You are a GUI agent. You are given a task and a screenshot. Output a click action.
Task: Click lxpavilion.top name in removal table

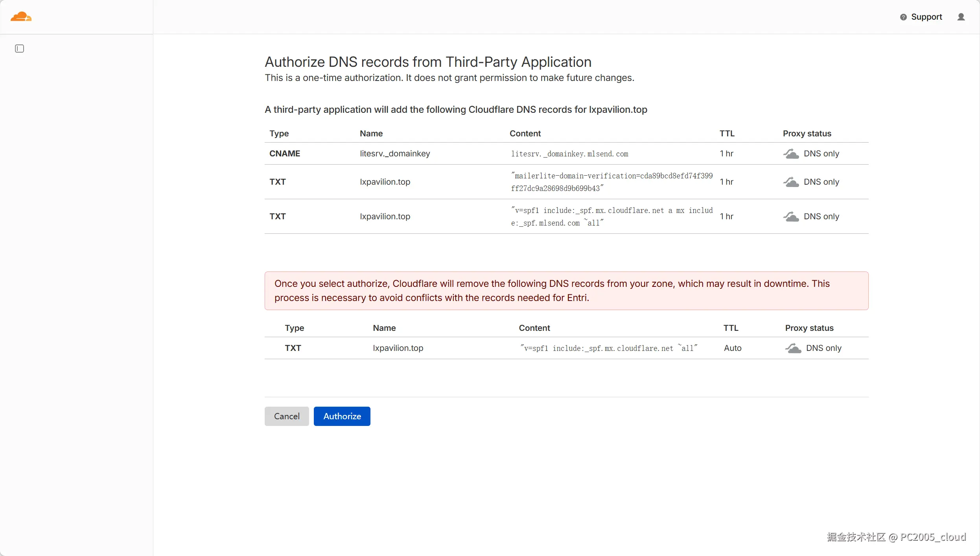398,348
